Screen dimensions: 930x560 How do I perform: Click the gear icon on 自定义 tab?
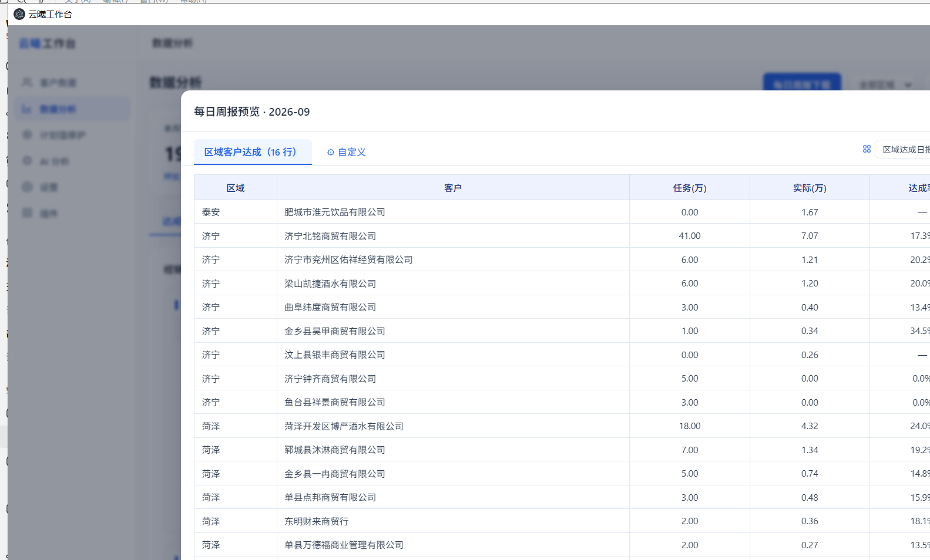331,152
